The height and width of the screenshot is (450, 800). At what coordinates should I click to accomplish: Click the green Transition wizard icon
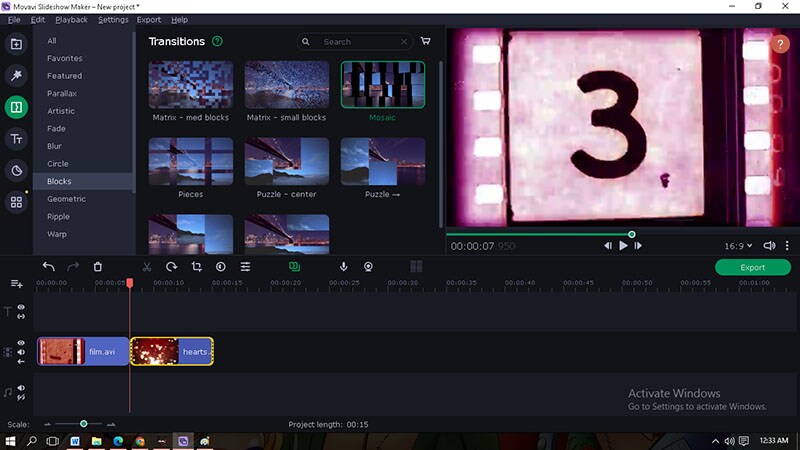294,266
